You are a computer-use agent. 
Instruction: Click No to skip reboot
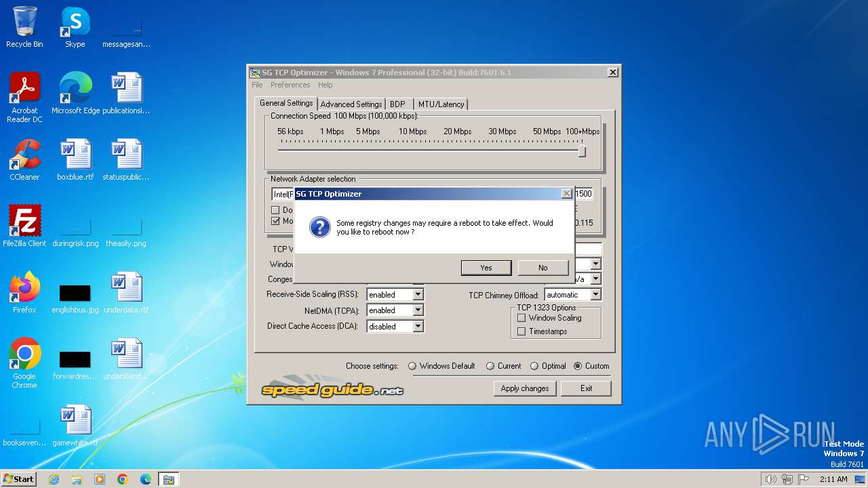542,268
